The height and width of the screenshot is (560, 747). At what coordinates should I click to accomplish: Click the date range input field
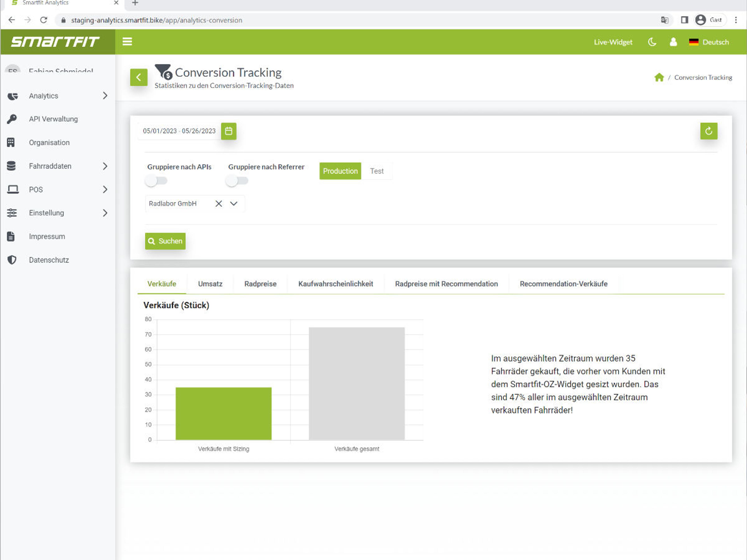coord(179,131)
